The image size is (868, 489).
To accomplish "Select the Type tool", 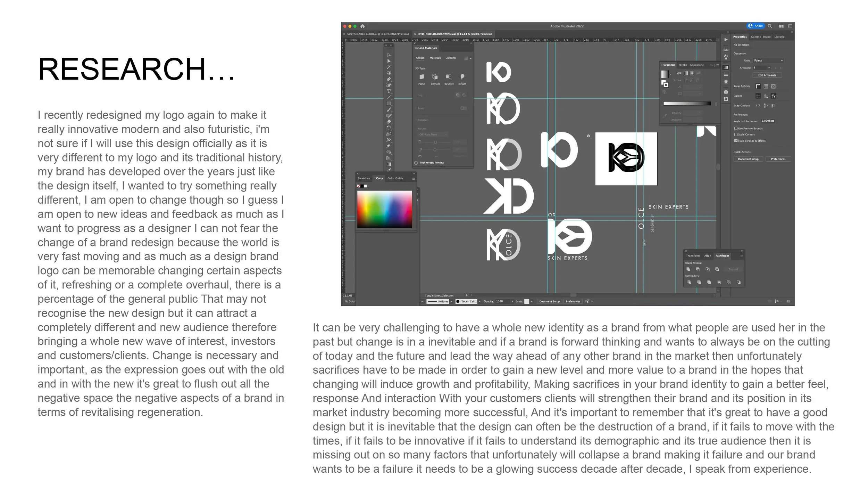I will pos(389,91).
